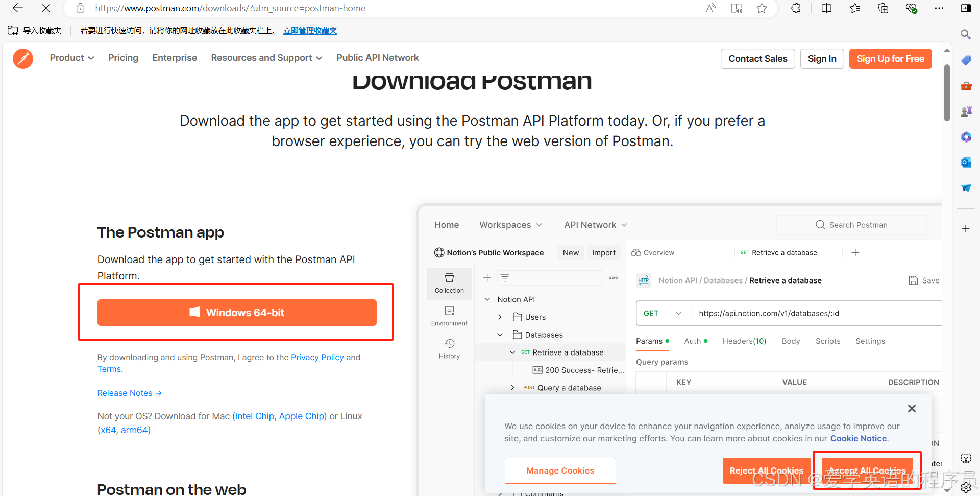Open the browser extensions puzzle icon
980x496 pixels.
pos(796,8)
